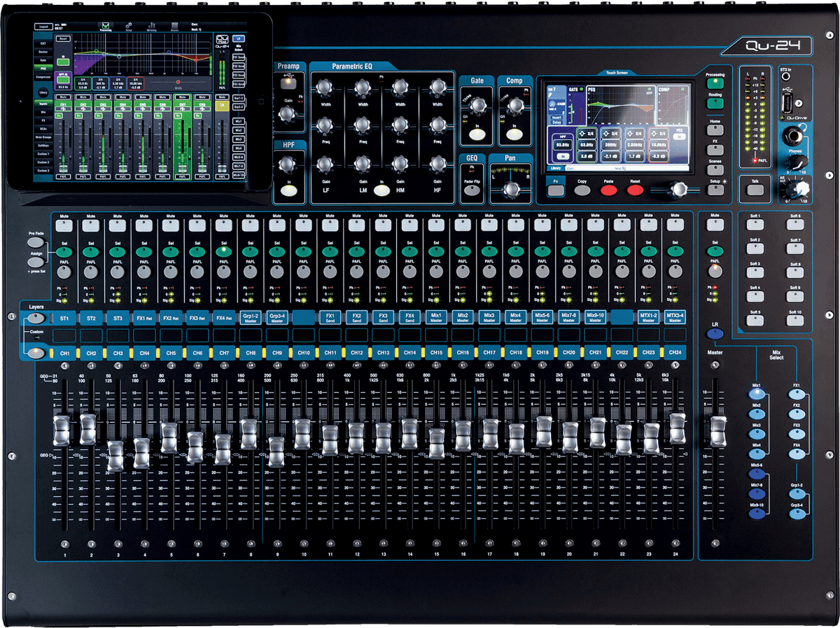Tap the round Library icon on the iPad sidebar
Image resolution: width=840 pixels, height=628 pixels.
click(43, 92)
